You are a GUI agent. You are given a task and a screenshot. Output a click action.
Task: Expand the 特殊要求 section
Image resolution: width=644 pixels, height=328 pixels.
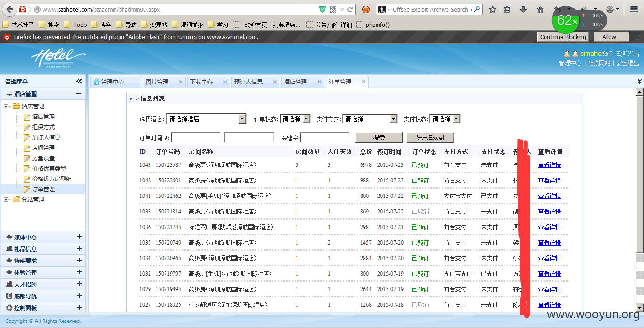79,261
